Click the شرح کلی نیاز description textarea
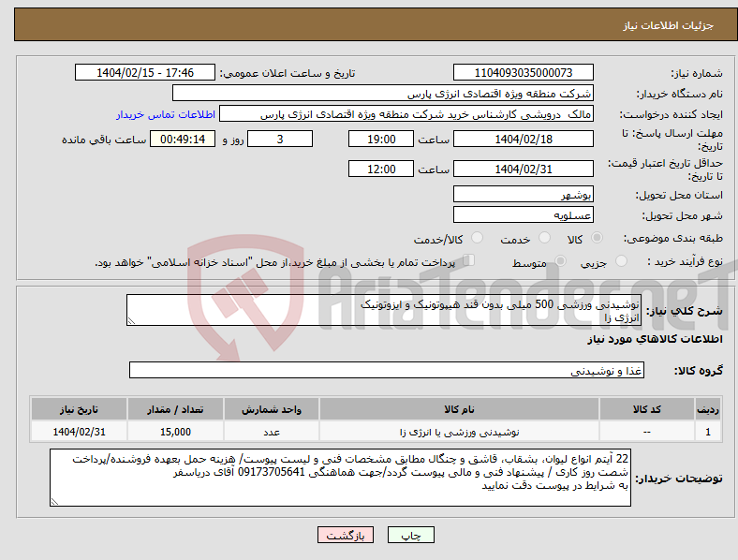Viewport: 738px width, 560px height. coord(384,310)
